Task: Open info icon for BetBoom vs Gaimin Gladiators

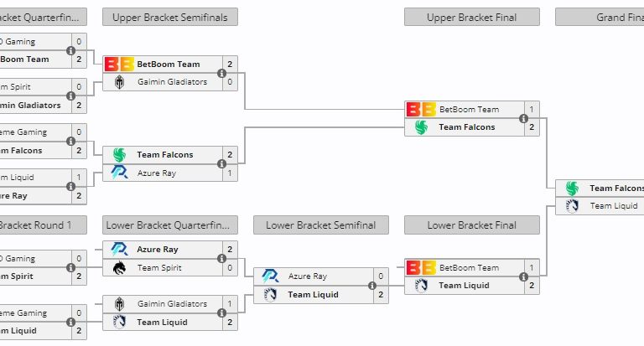Action: point(221,73)
